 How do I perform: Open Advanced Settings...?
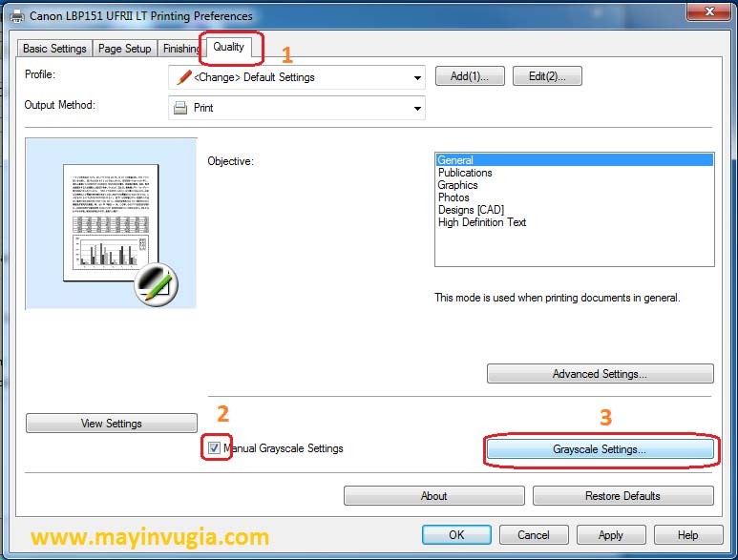[x=601, y=374]
